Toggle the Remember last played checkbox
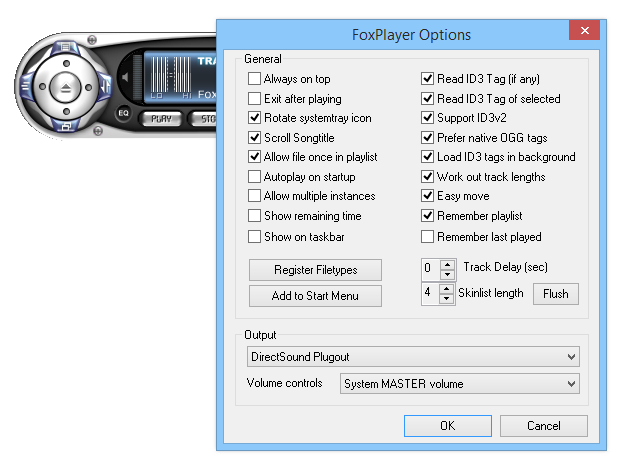This screenshot has height=469, width=626. pyautogui.click(x=428, y=237)
